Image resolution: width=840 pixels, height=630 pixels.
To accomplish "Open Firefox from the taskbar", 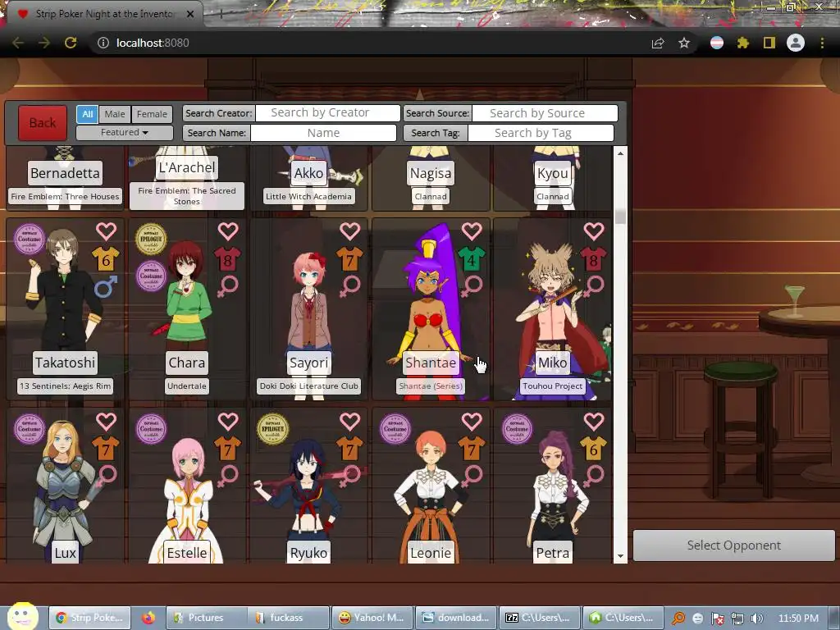I will pos(148,618).
